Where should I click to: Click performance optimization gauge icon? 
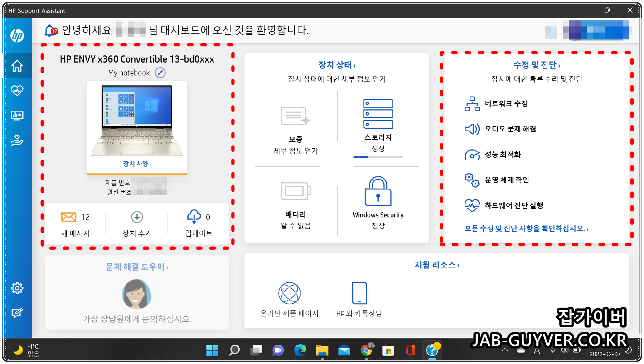(472, 154)
